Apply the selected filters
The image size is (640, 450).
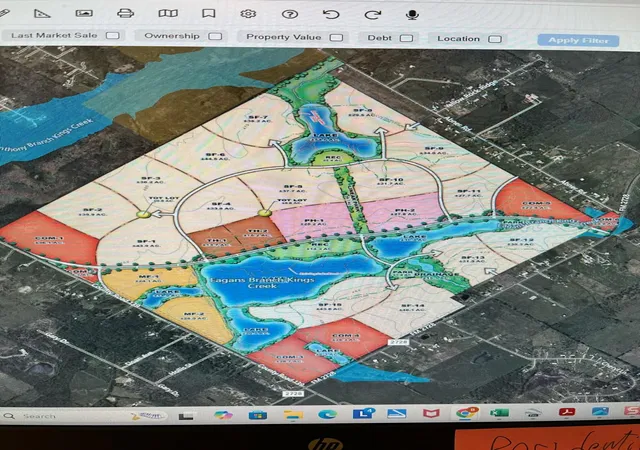click(x=578, y=40)
